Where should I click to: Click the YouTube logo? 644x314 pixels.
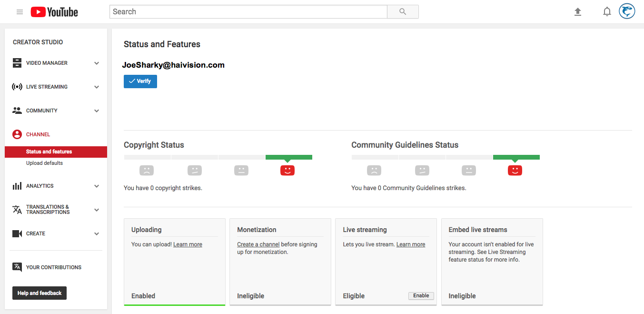[x=54, y=12]
